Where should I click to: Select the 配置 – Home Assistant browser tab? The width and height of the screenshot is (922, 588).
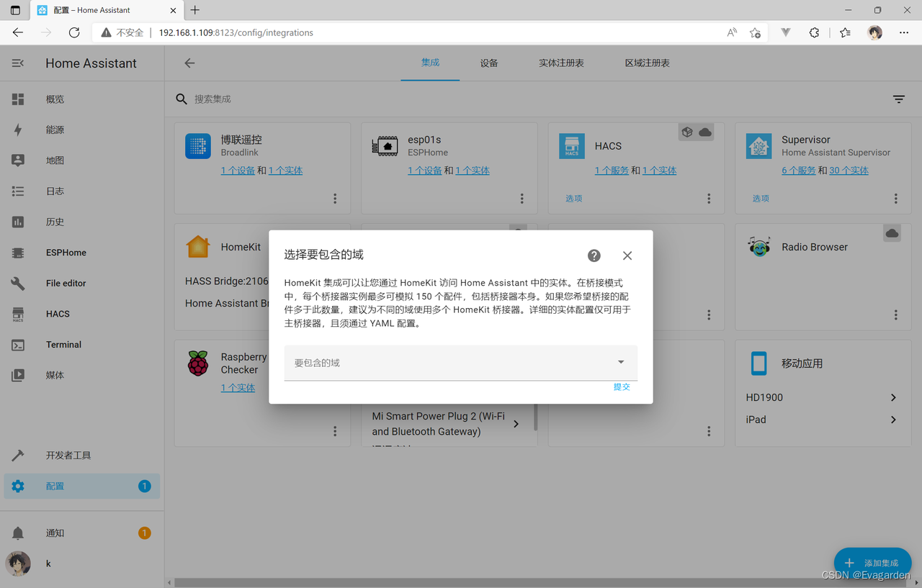click(105, 10)
